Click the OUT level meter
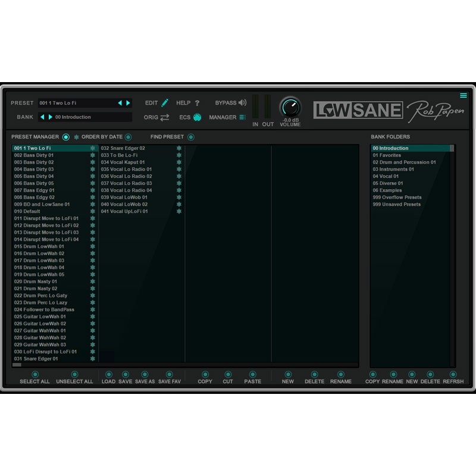Viewport: 476px width, 476px height. [267, 107]
